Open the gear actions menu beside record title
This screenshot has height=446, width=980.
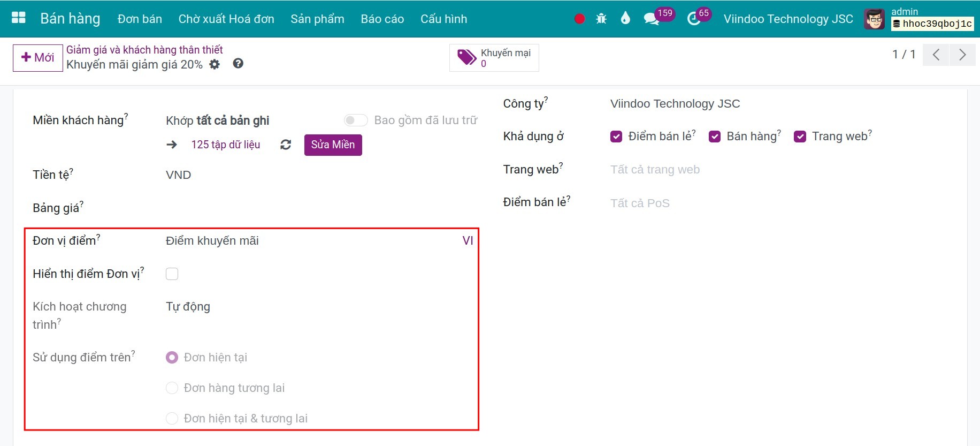pyautogui.click(x=215, y=64)
